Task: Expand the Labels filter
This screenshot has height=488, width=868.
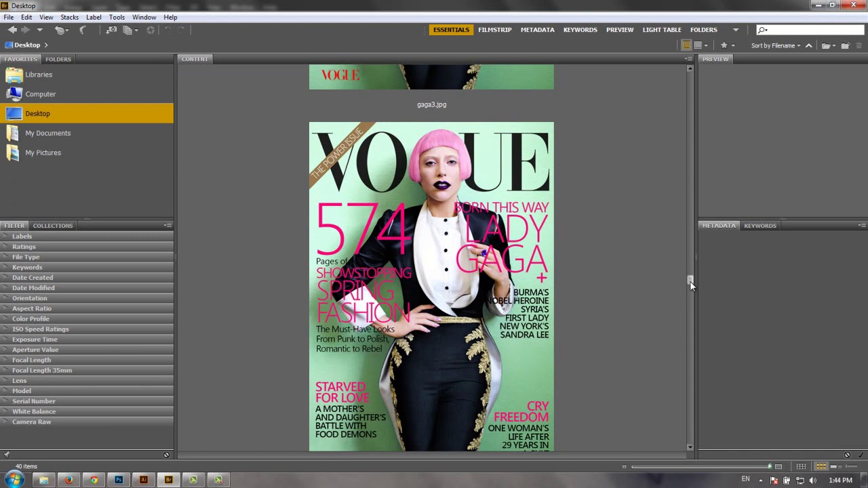Action: click(x=87, y=237)
